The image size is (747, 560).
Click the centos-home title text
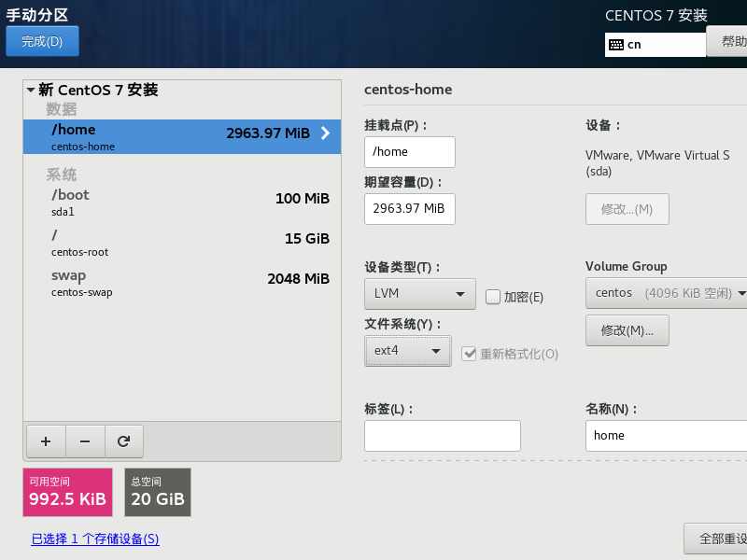click(408, 90)
